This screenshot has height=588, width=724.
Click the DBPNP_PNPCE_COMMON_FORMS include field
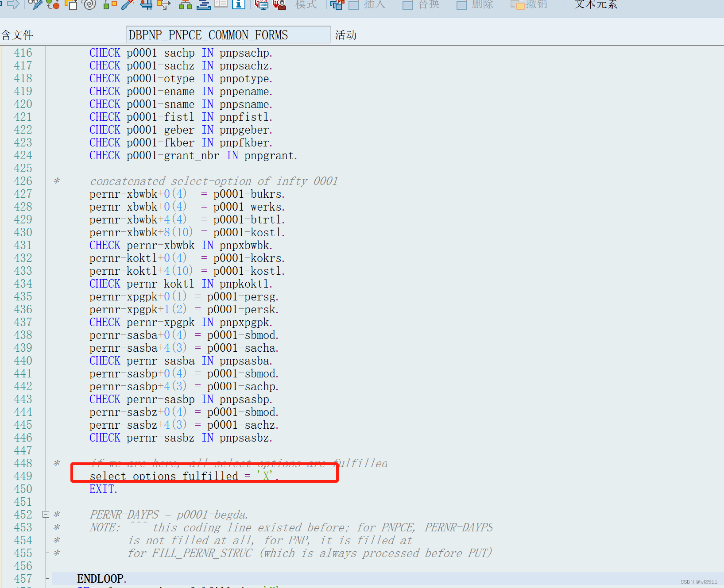[228, 35]
